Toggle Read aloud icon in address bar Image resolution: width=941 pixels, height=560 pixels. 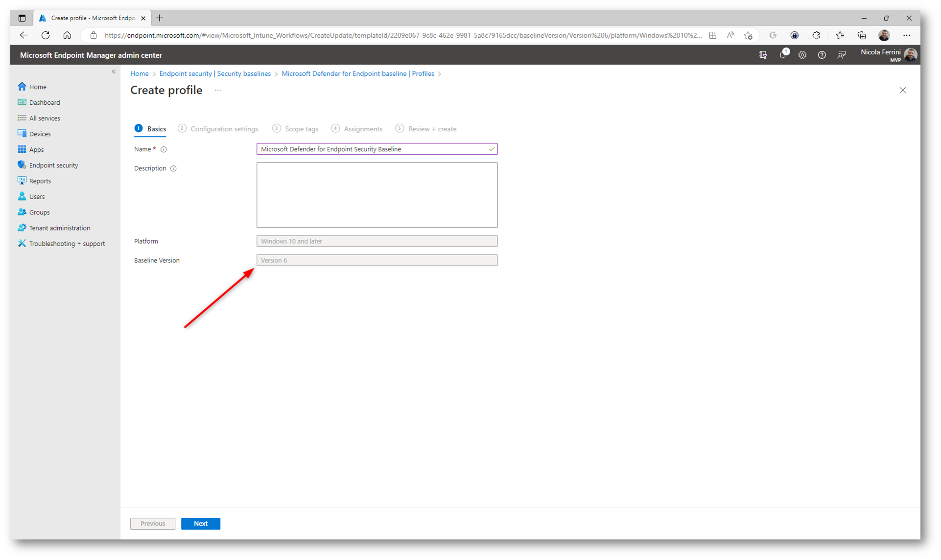pos(730,35)
